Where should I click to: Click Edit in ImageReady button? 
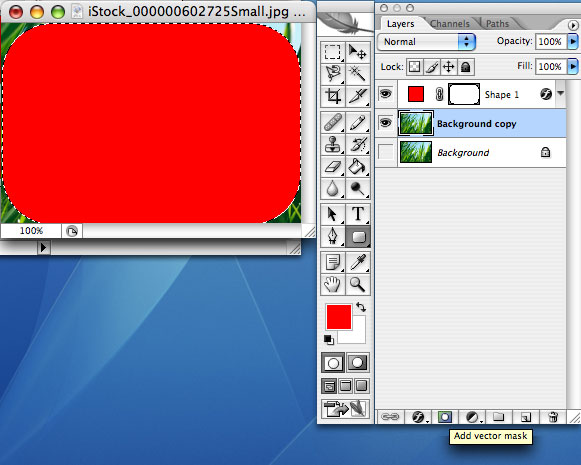345,409
